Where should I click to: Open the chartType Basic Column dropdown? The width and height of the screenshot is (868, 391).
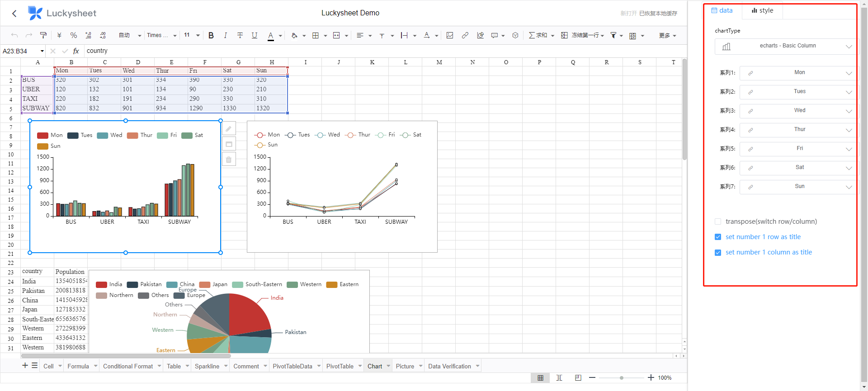coord(786,46)
